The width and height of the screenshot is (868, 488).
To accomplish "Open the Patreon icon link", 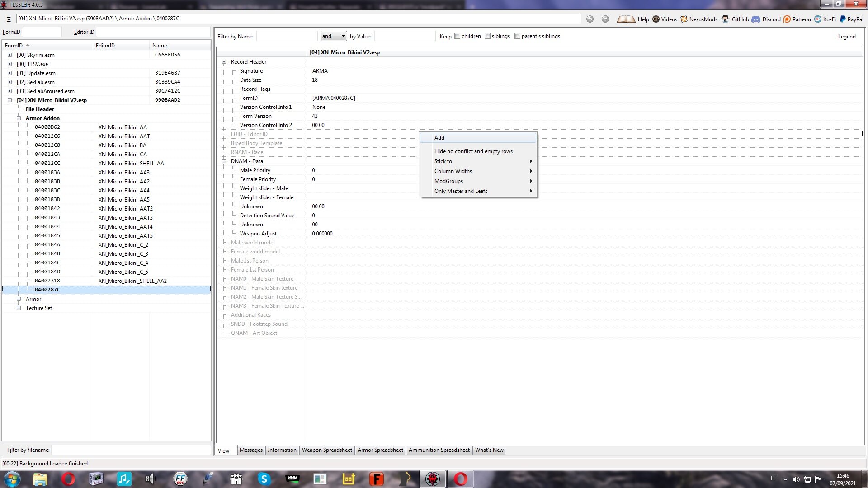I will coord(787,19).
